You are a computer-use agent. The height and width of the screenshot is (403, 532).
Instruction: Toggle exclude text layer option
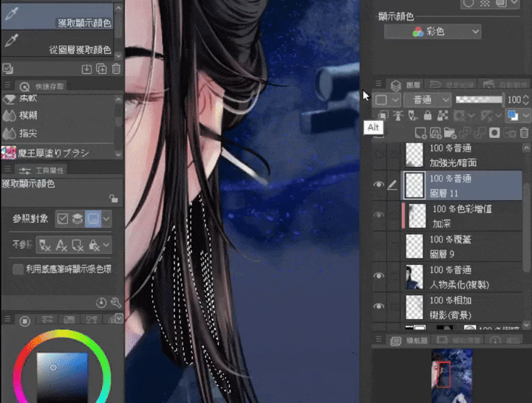(x=61, y=245)
